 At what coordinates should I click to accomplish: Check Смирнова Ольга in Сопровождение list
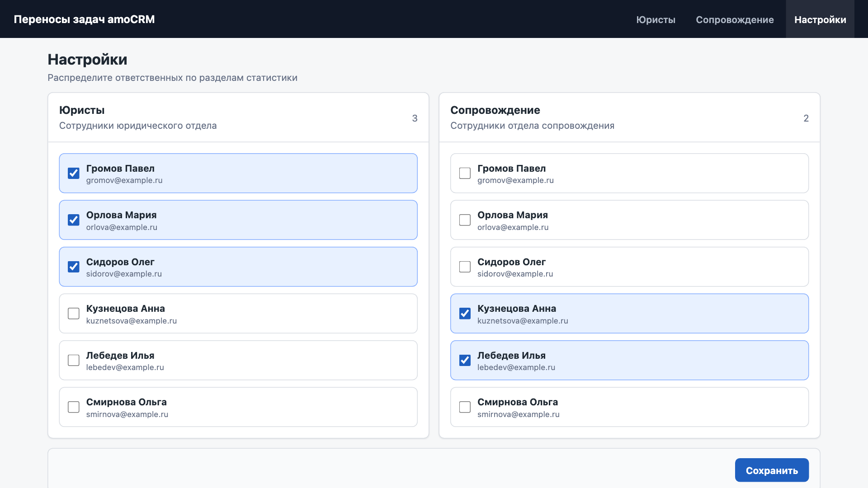point(465,407)
